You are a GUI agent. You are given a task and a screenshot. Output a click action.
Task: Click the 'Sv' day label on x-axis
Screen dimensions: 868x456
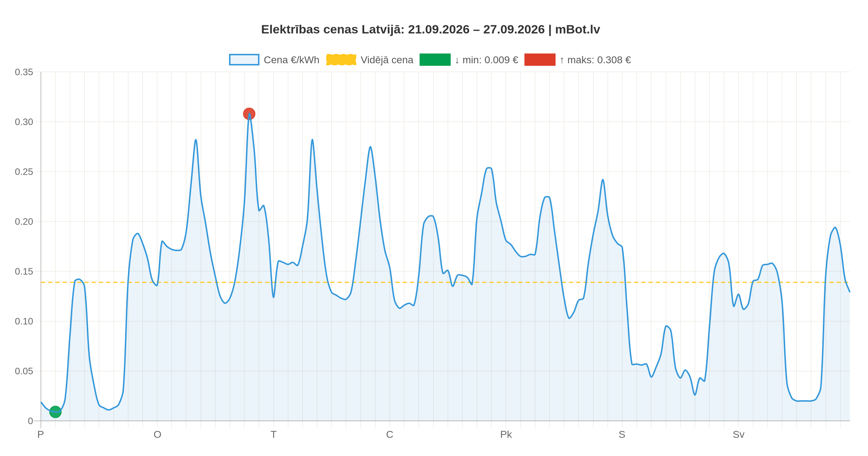click(x=739, y=435)
